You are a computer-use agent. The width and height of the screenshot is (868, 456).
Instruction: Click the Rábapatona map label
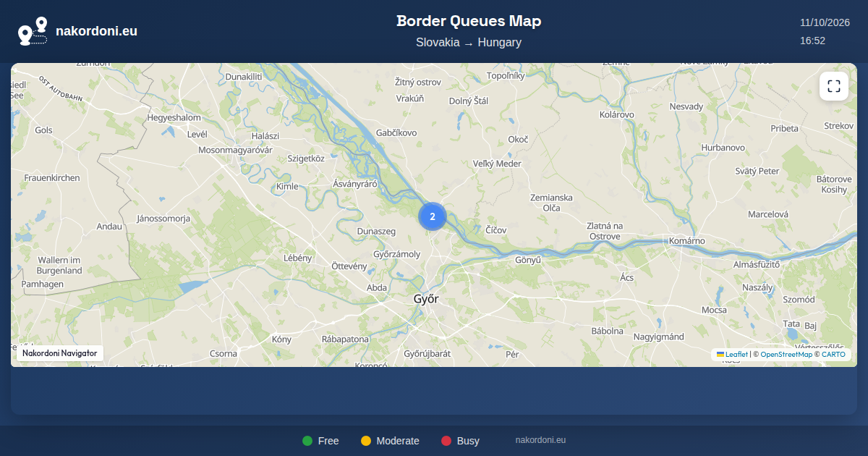pos(346,339)
